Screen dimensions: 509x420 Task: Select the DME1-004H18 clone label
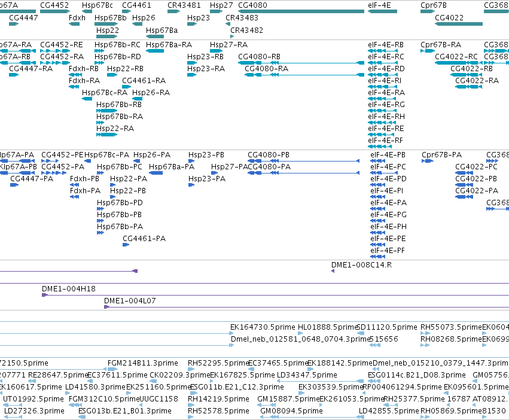69,289
